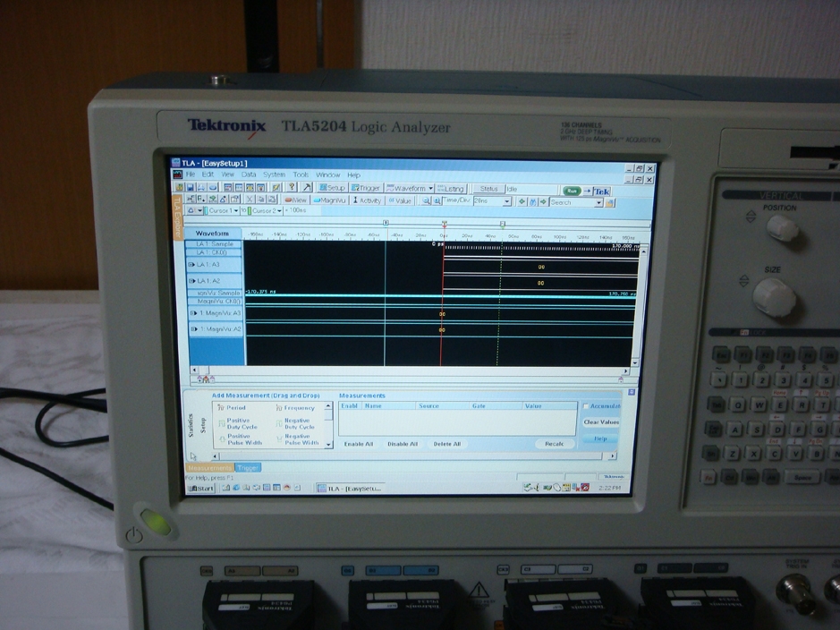Select the Period measurement icon

(220, 408)
